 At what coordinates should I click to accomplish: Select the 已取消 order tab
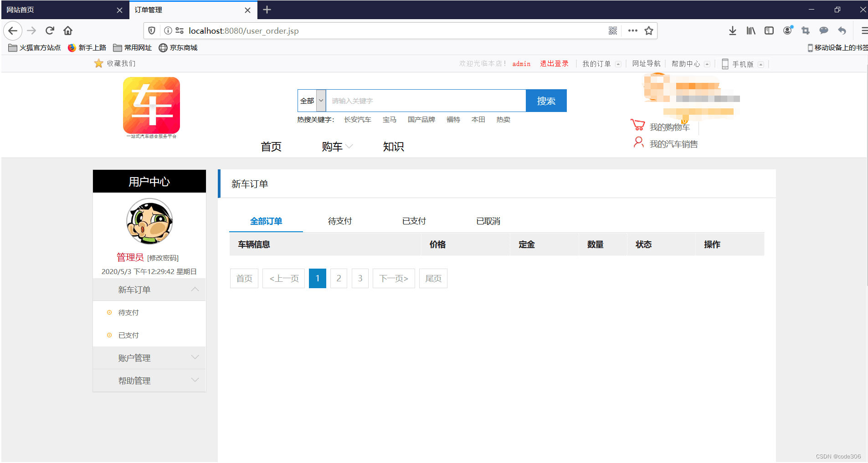[x=488, y=221]
